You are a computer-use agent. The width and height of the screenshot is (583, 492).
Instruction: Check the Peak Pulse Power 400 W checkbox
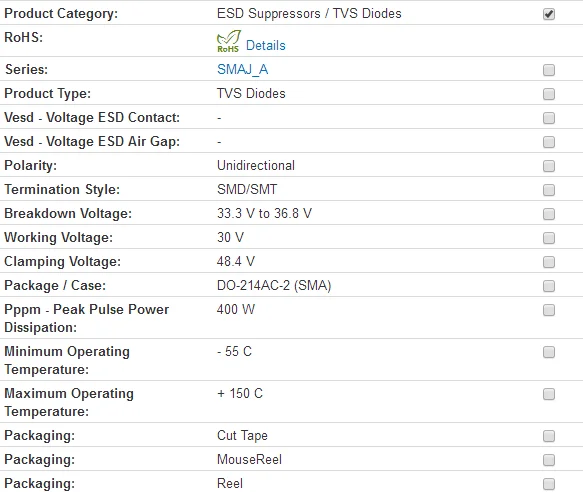[549, 310]
